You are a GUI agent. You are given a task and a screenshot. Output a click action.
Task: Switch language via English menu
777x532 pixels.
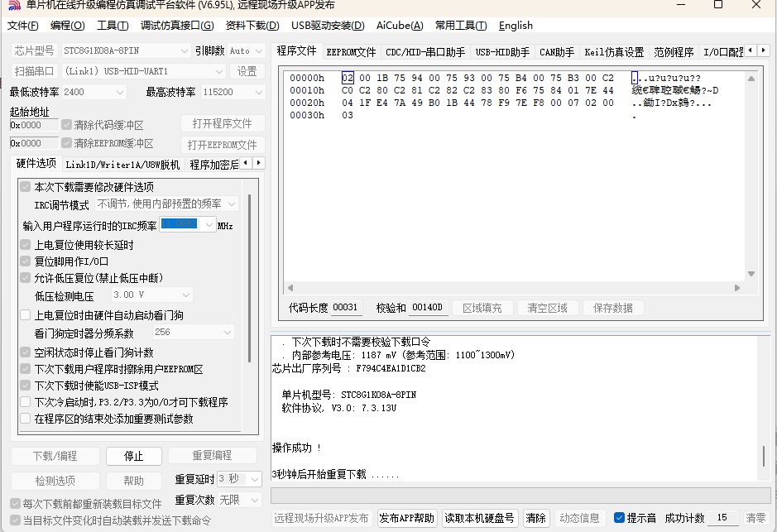click(x=516, y=26)
